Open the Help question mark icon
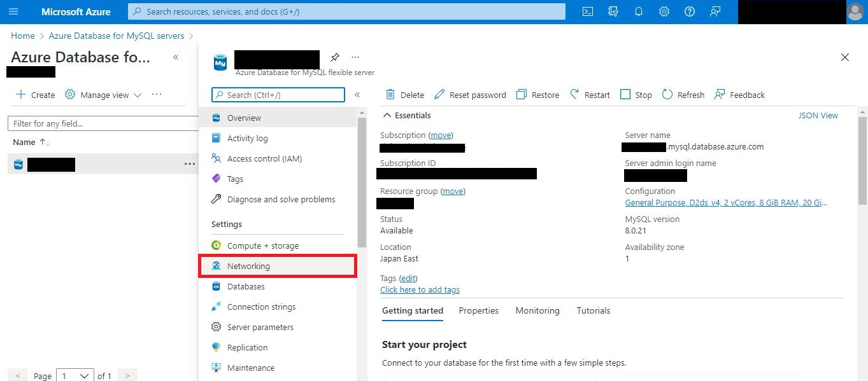868x381 pixels. [x=690, y=11]
